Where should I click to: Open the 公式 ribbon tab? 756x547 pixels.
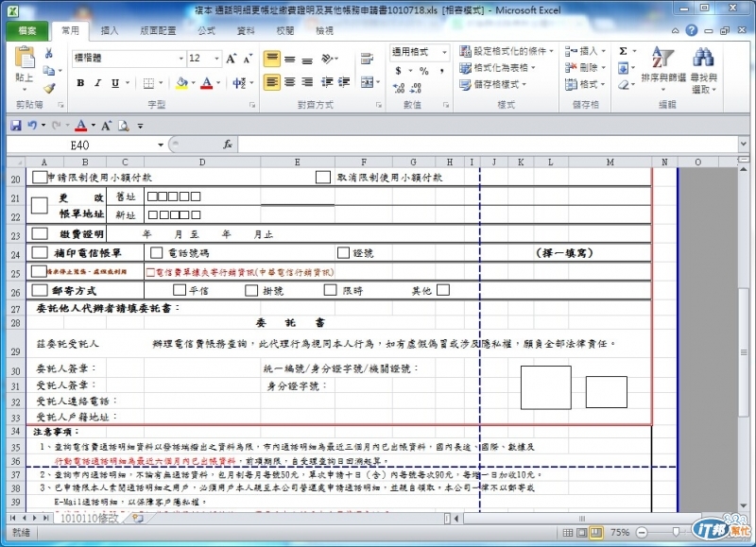pos(206,31)
